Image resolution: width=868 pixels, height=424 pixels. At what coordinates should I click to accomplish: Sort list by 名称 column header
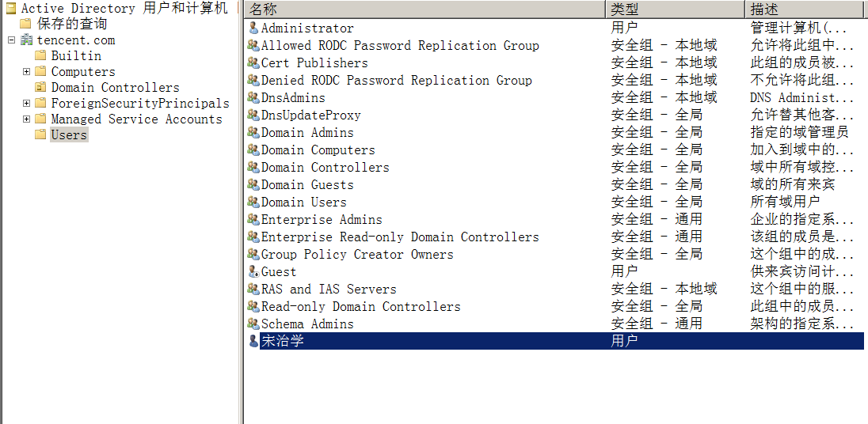coord(424,9)
